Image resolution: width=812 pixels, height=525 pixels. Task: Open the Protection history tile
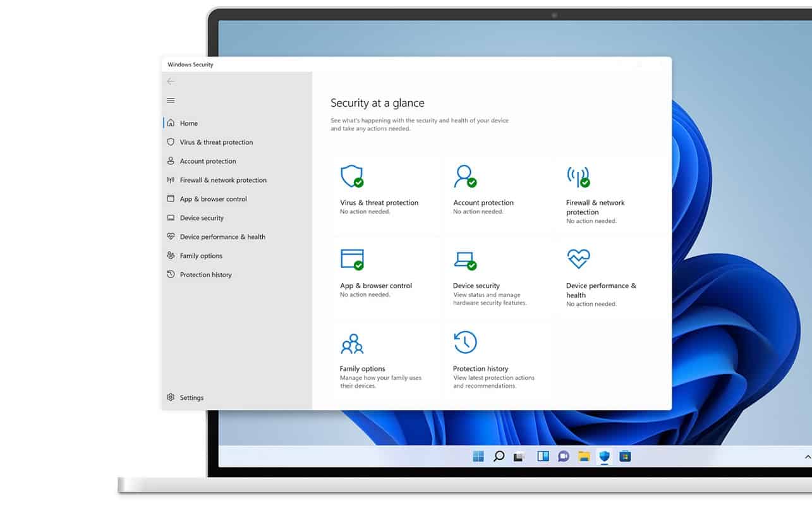[499, 359]
